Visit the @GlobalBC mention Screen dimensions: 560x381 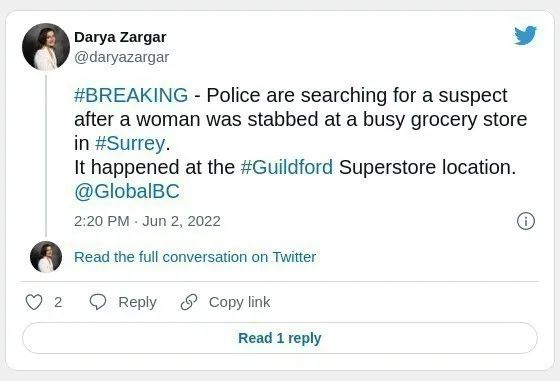coord(127,191)
